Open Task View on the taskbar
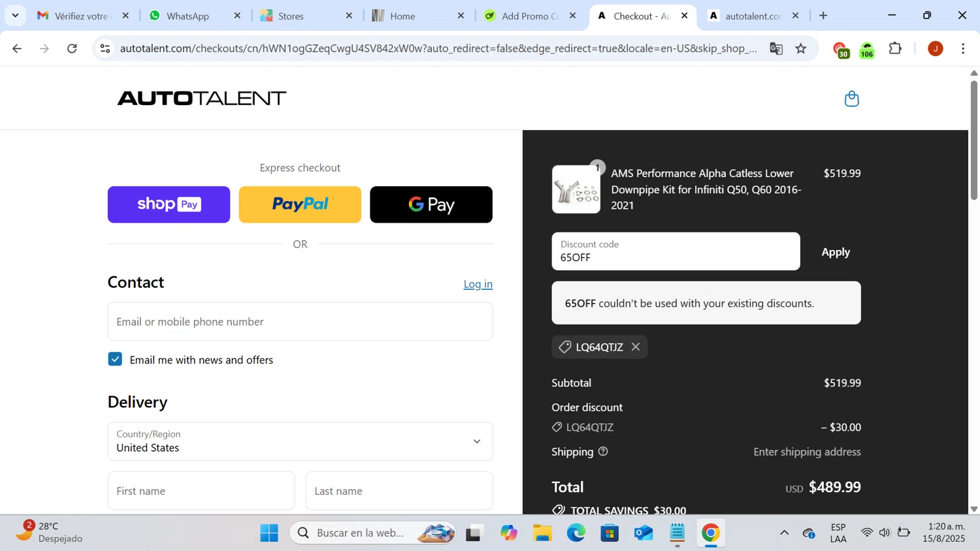The height and width of the screenshot is (551, 980). [474, 533]
